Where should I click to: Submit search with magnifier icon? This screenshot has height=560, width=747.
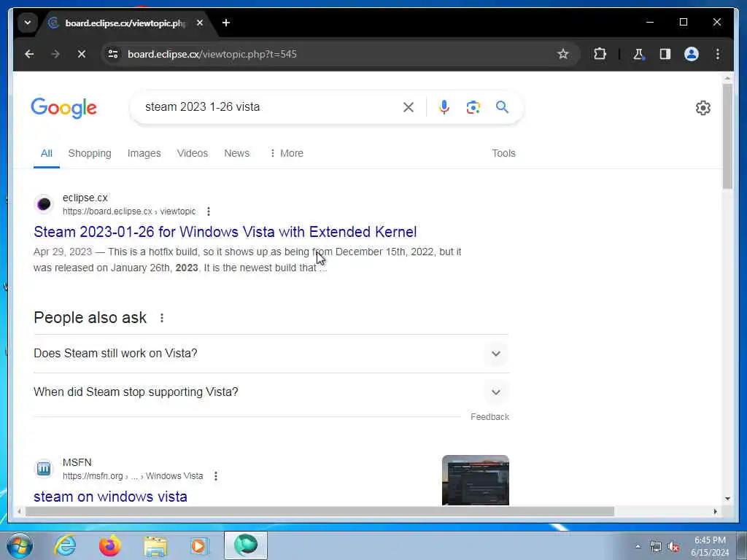[502, 107]
